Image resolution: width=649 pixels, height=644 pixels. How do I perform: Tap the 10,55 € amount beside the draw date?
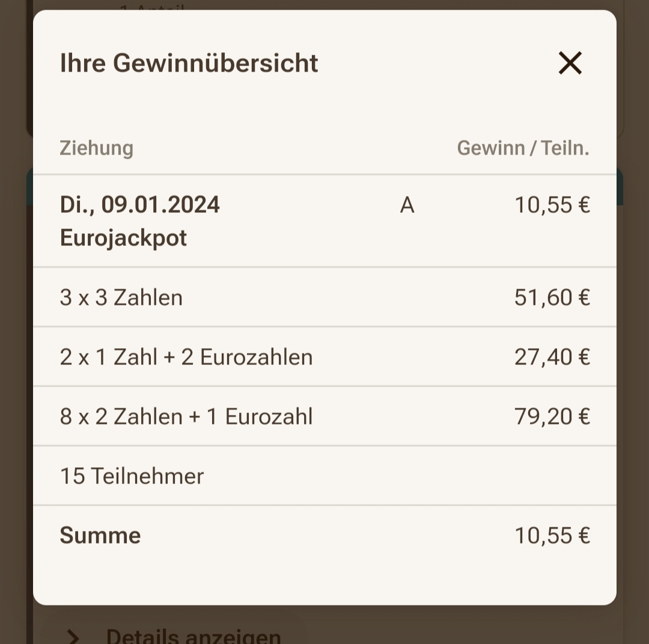coord(552,205)
